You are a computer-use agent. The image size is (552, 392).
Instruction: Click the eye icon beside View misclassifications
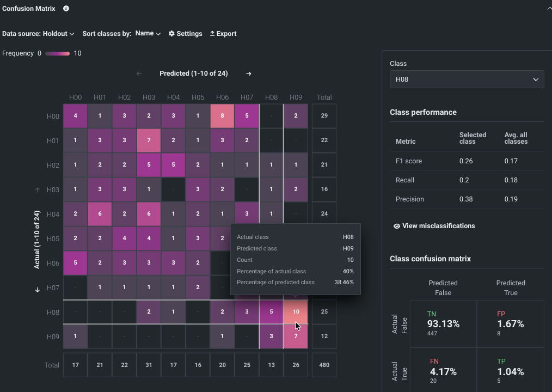397,226
